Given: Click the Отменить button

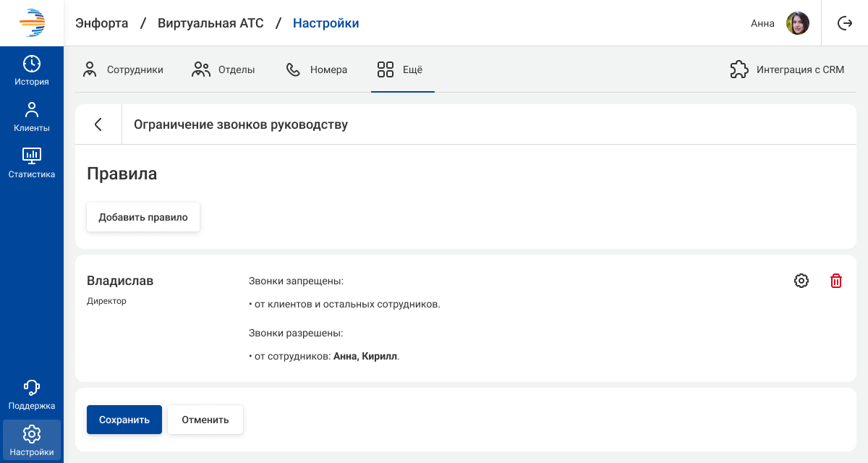Looking at the screenshot, I should [x=205, y=420].
